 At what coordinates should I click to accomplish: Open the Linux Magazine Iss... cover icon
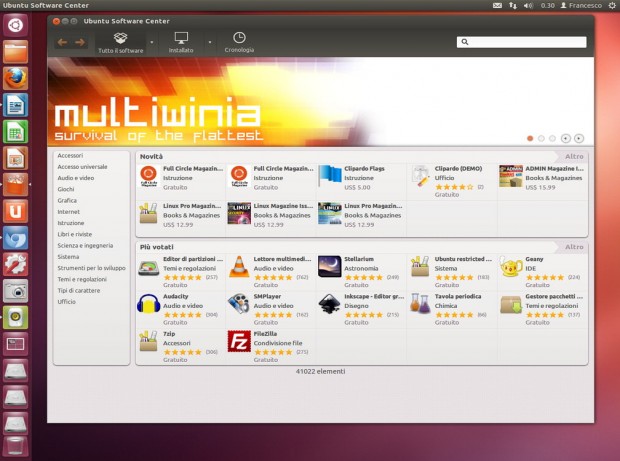tap(239, 213)
